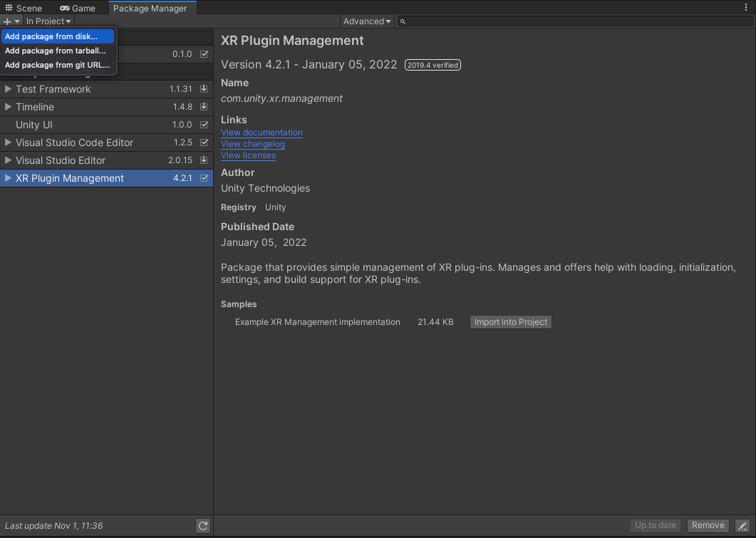Switch to the Scene tab
This screenshot has width=756, height=538.
tap(24, 8)
